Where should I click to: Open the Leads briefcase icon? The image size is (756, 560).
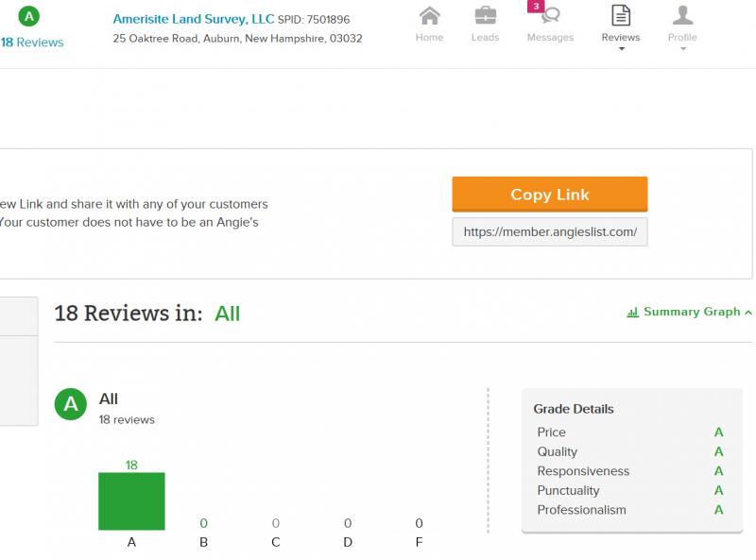coord(485,16)
